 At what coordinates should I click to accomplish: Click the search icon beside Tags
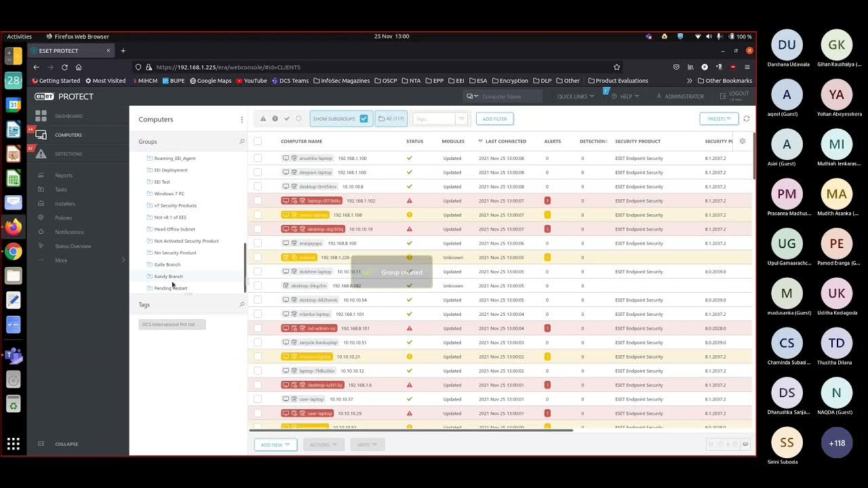[x=241, y=305]
